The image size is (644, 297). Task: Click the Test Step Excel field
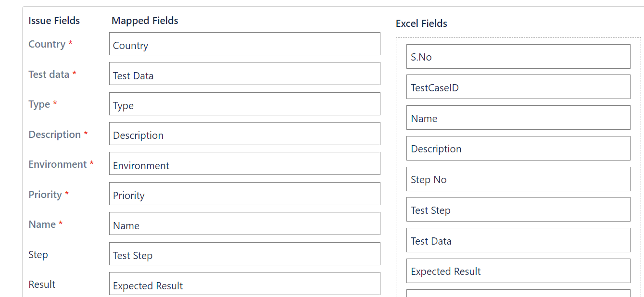coord(518,210)
